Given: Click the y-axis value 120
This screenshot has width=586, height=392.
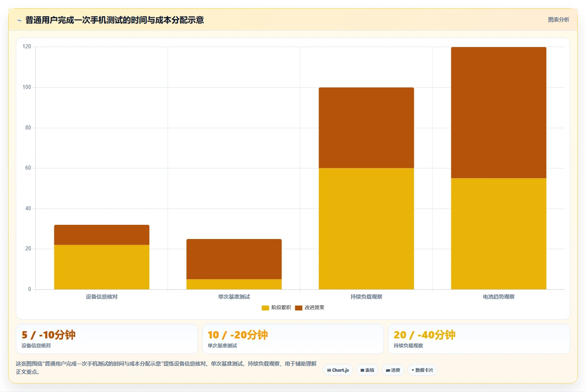Looking at the screenshot, I should pos(27,47).
